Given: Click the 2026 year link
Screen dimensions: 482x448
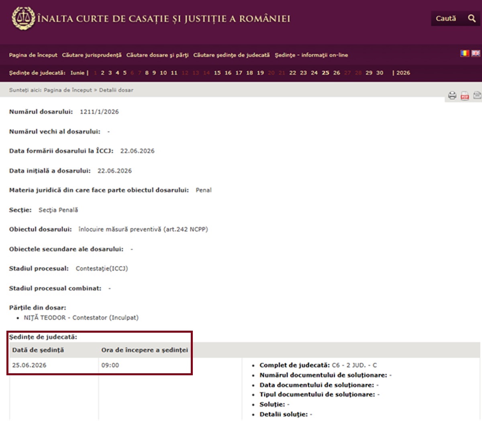Looking at the screenshot, I should tap(403, 73).
